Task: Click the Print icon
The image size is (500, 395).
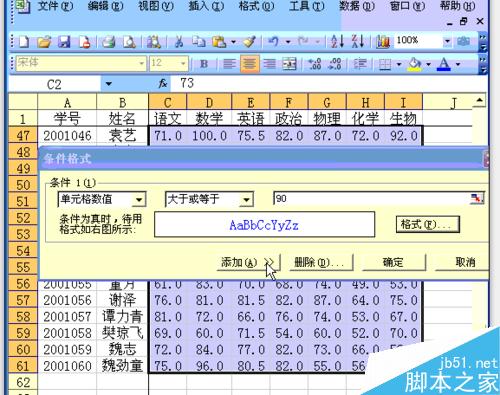Action: click(109, 42)
